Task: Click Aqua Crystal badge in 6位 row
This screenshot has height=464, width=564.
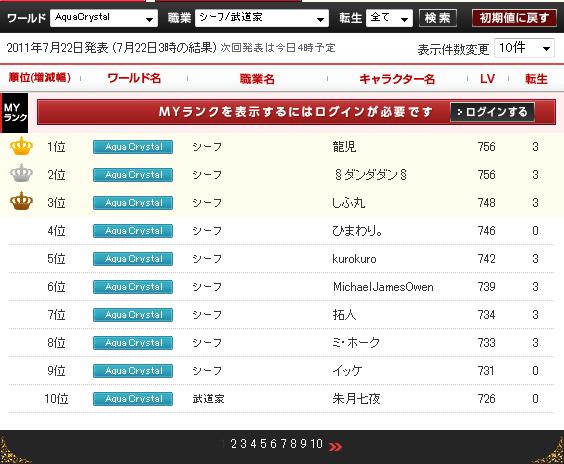Action: point(133,287)
